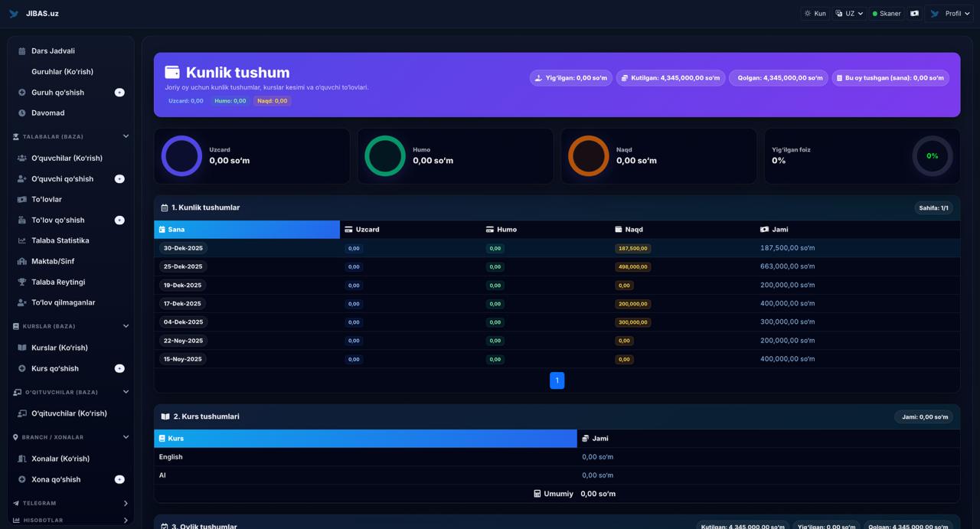Click the money icon in top bar
The height and width of the screenshot is (529, 980).
coord(914,14)
